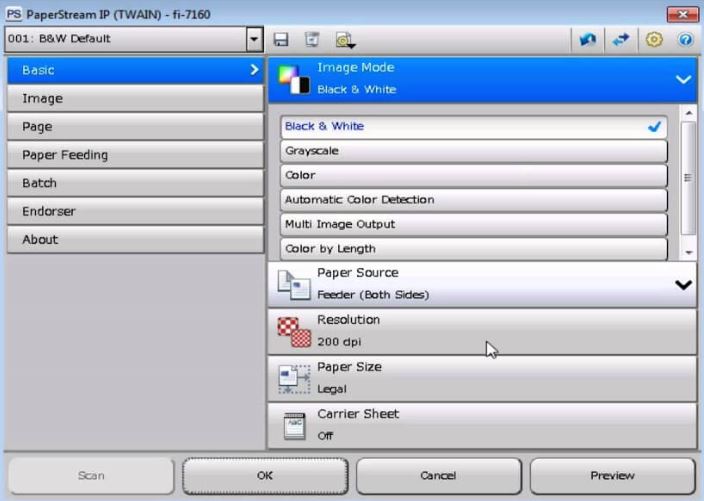
Task: Close the PaperStream IP window
Action: 682,14
